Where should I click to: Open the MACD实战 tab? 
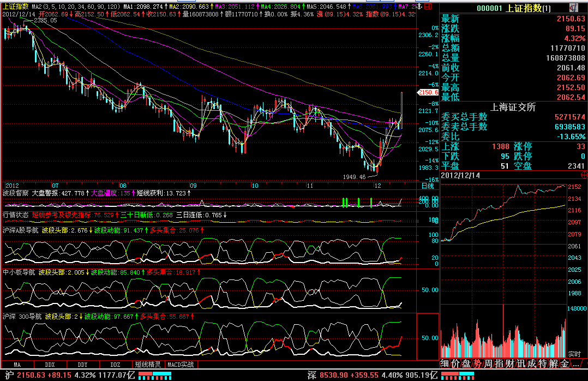(x=181, y=365)
